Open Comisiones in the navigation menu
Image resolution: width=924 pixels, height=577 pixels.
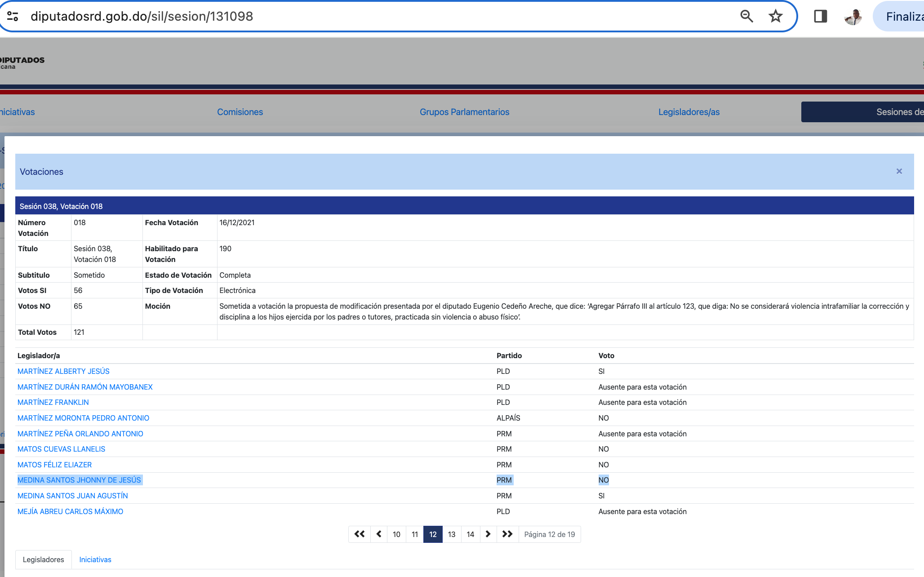(x=240, y=112)
